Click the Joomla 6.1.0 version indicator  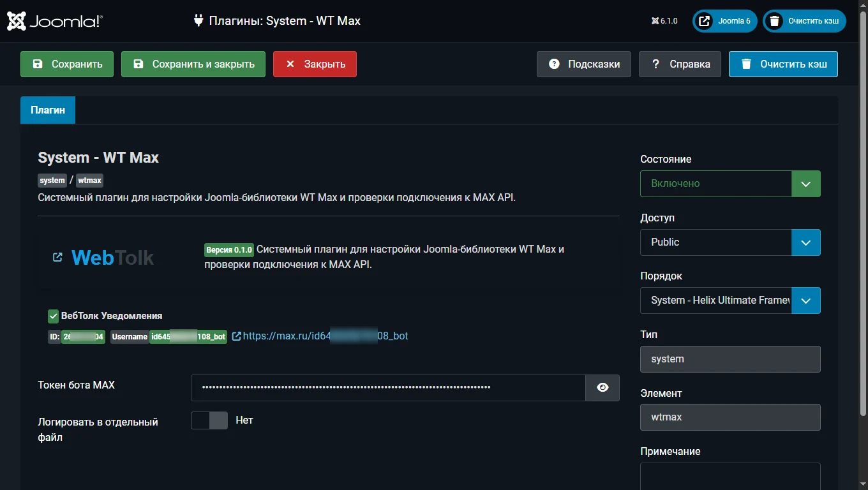[664, 21]
